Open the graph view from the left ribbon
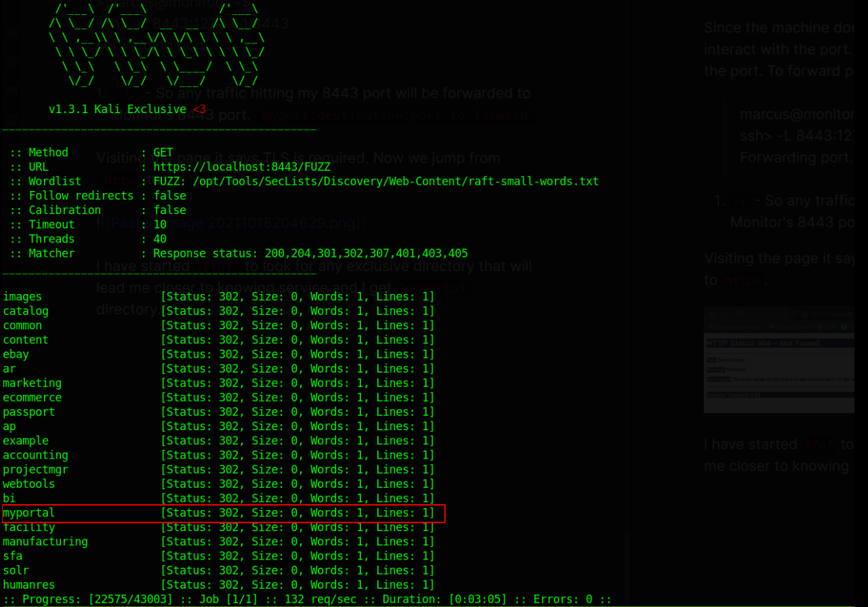The height and width of the screenshot is (607, 868). tap(11, 61)
